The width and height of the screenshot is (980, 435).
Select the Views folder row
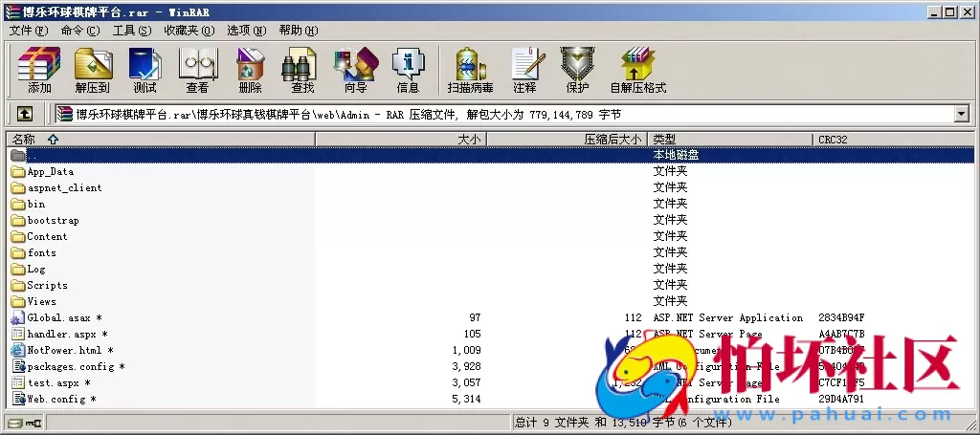[491, 301]
